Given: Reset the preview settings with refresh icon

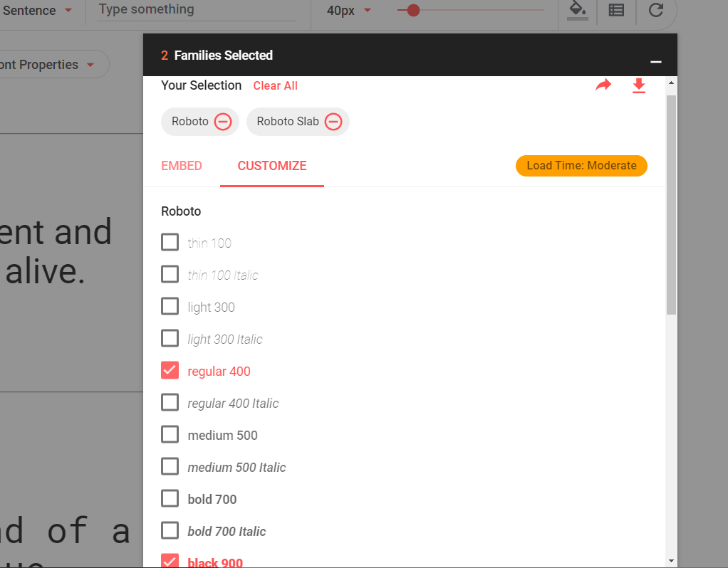Looking at the screenshot, I should pos(655,9).
